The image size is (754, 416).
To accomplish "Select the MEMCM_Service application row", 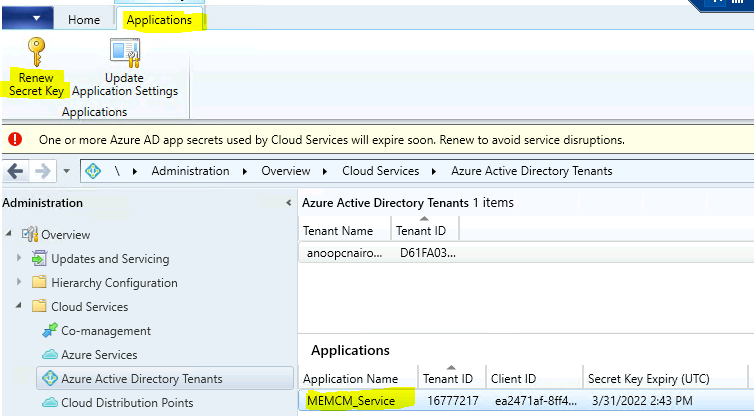I will (x=526, y=401).
